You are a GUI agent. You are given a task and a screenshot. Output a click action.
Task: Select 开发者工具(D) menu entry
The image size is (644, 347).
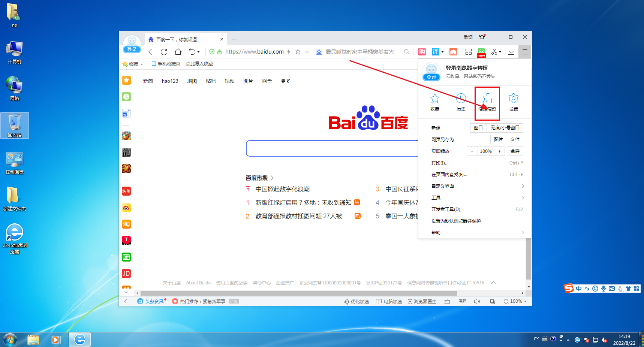click(477, 209)
